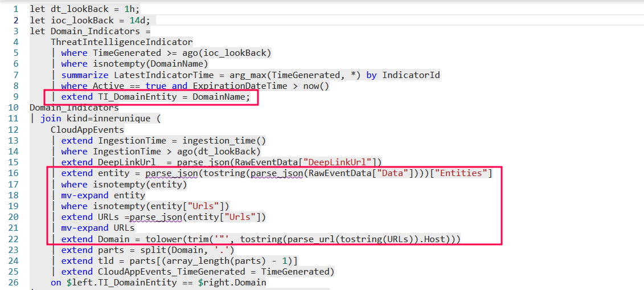The height and width of the screenshot is (290, 644).
Task: Select ThreatIntelligenceIndicator table name
Action: coord(122,42)
